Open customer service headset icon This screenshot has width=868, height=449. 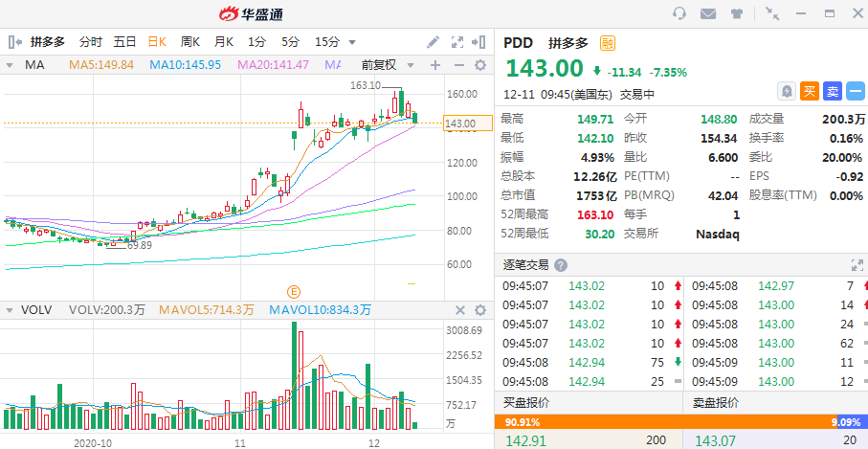coord(679,13)
